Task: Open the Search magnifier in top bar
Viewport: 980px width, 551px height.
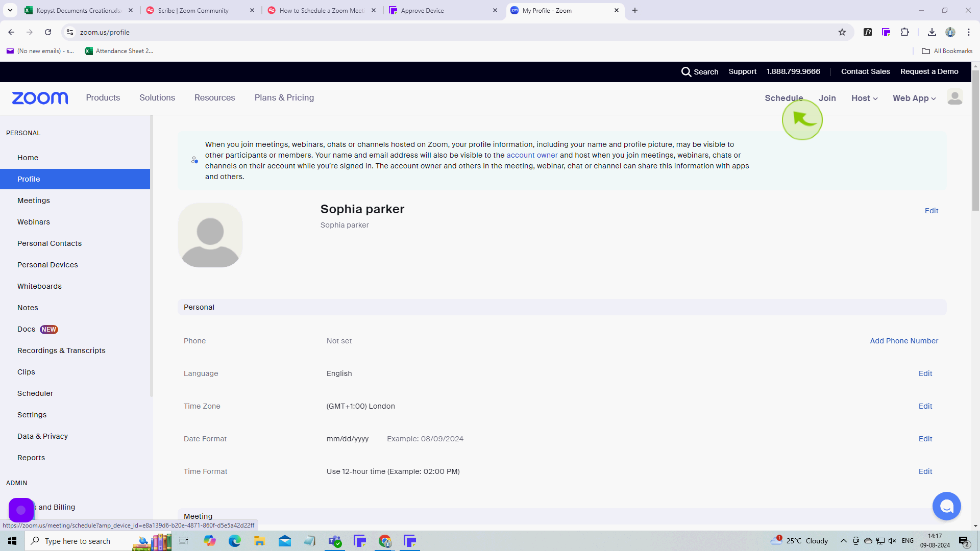Action: pos(686,72)
